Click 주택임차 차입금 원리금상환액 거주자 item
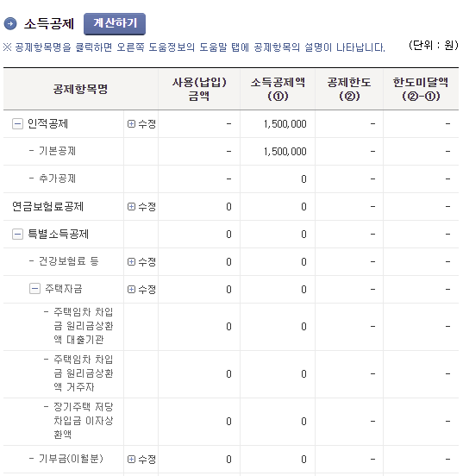463x476 pixels. tap(83, 373)
